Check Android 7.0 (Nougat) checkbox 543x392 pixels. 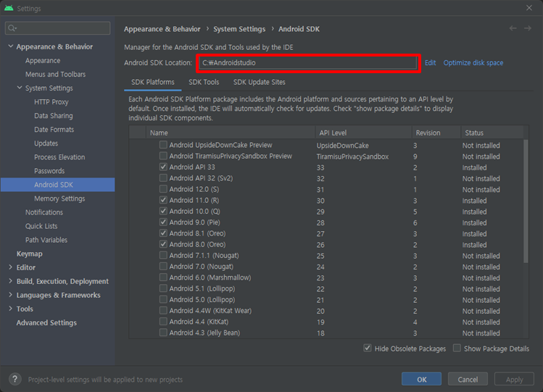[163, 267]
